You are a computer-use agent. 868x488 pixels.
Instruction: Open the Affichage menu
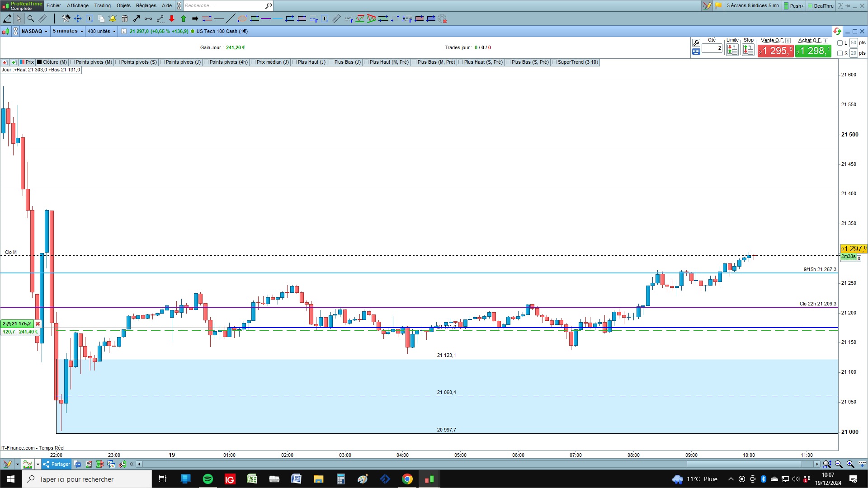tap(78, 5)
